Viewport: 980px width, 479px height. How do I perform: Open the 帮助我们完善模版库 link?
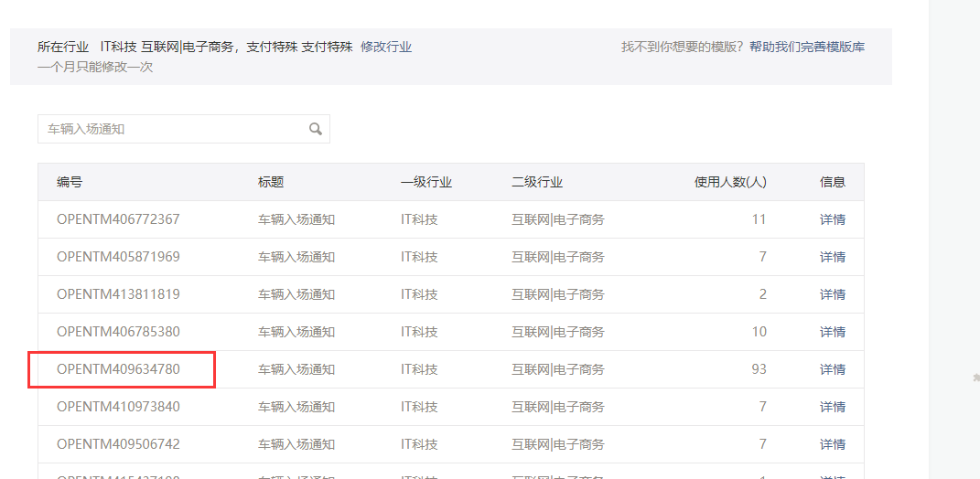point(806,47)
